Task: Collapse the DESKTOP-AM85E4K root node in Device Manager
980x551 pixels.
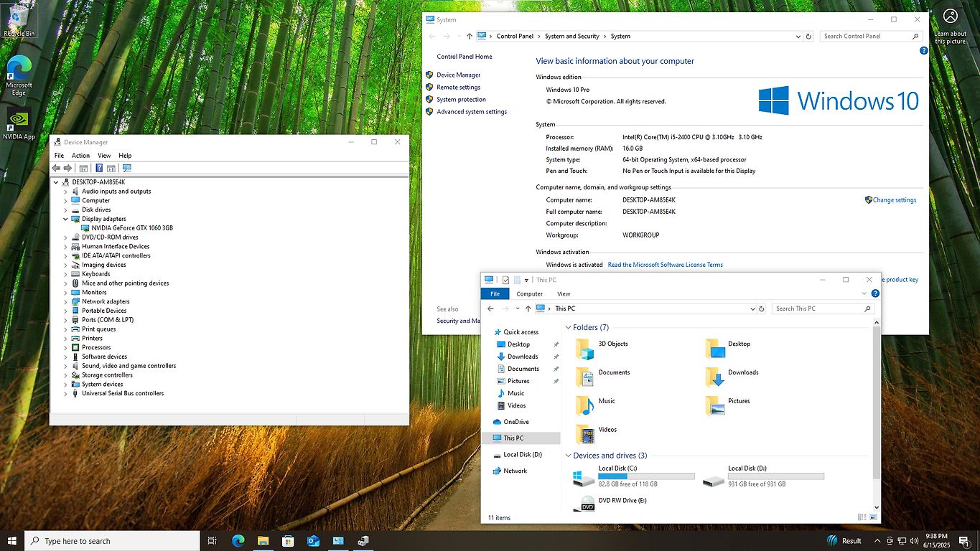Action: pos(56,182)
